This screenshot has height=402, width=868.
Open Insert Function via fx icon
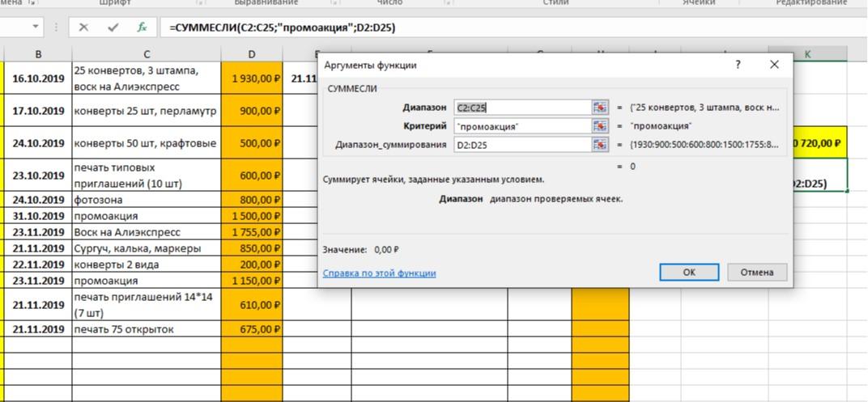[x=142, y=28]
